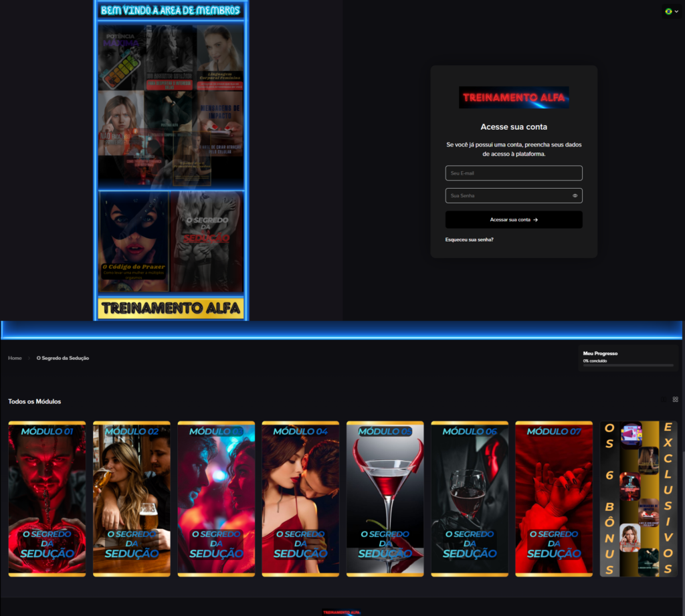The width and height of the screenshot is (685, 616).
Task: Click the Treinamento Alfa logo above login
Action: [513, 97]
